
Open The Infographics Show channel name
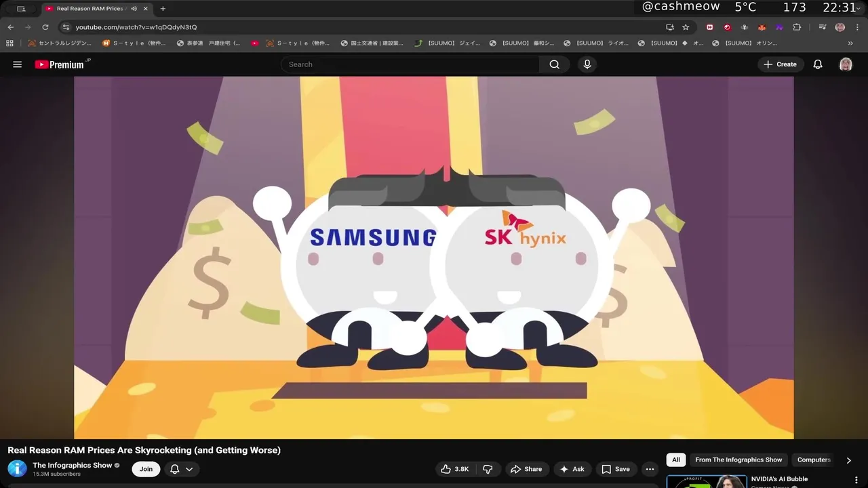pos(73,465)
